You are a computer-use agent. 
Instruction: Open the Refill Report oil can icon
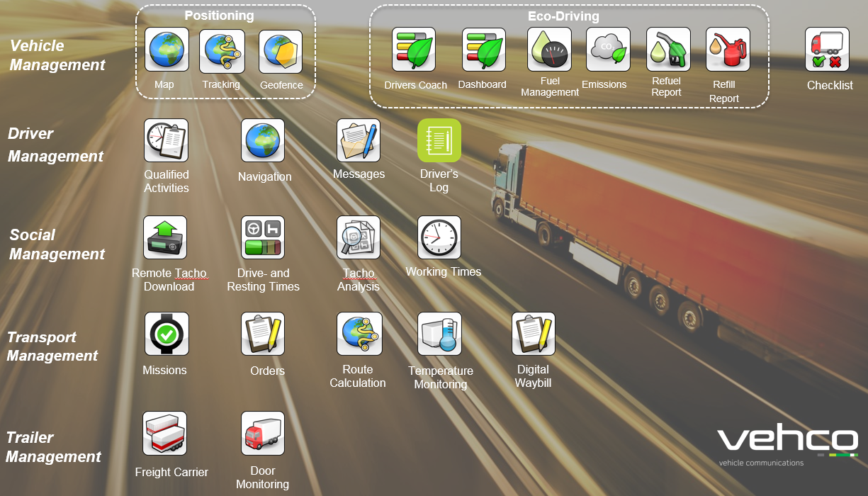point(728,50)
